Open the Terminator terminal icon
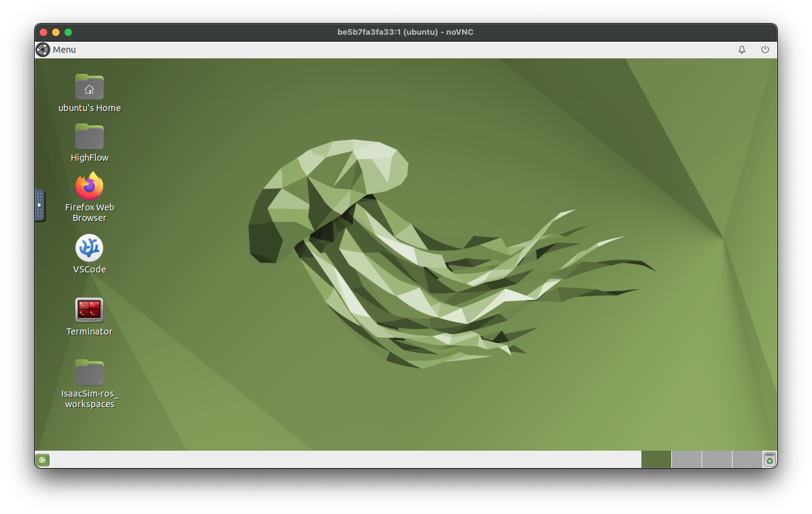 click(x=89, y=310)
